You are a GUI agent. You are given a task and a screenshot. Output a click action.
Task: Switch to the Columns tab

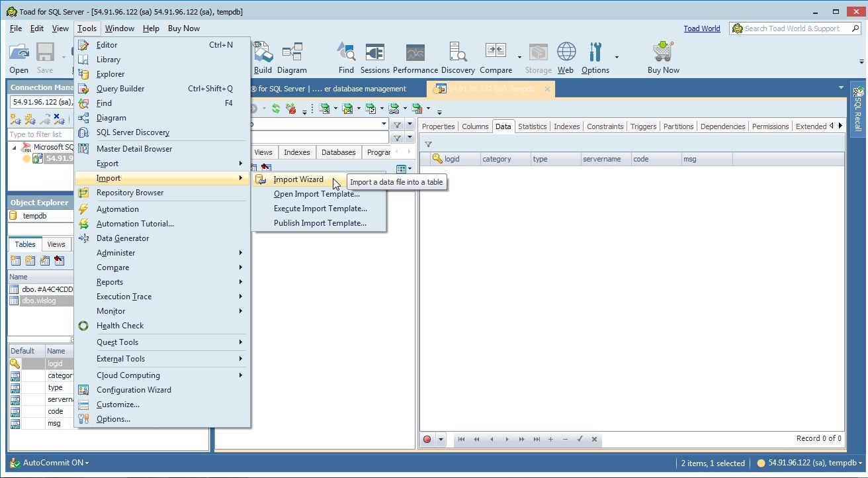(475, 126)
